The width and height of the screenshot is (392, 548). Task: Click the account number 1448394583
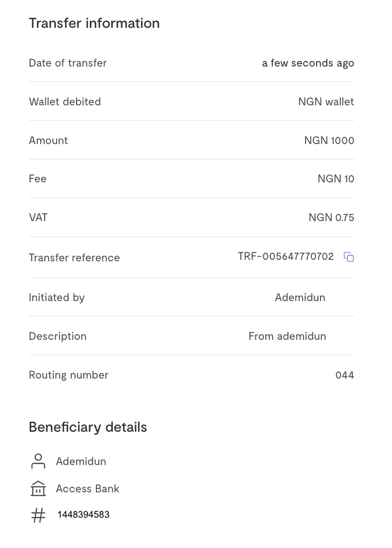tap(83, 515)
